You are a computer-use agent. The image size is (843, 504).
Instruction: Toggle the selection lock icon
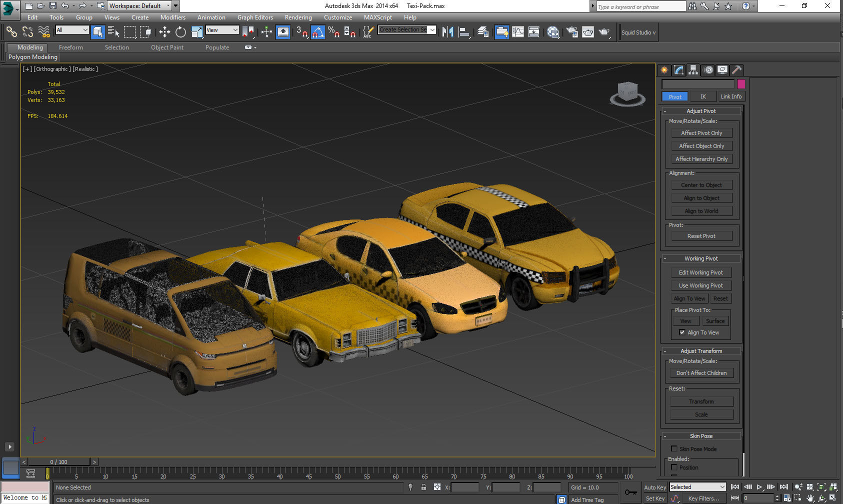tap(423, 487)
